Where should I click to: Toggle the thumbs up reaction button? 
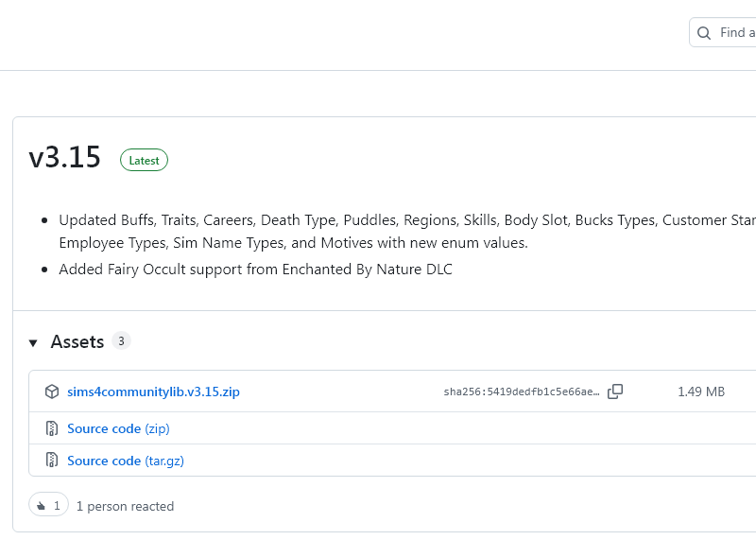48,505
